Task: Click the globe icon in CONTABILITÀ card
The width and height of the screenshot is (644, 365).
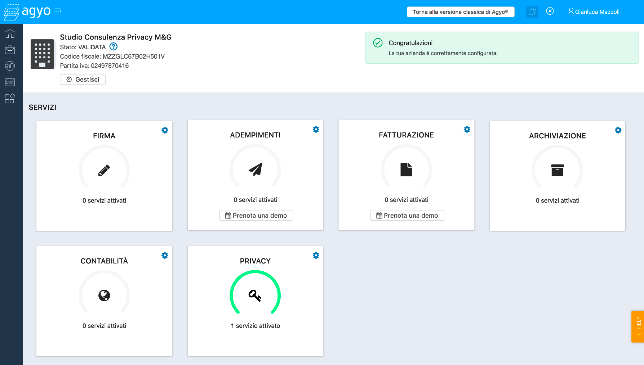Action: [104, 295]
